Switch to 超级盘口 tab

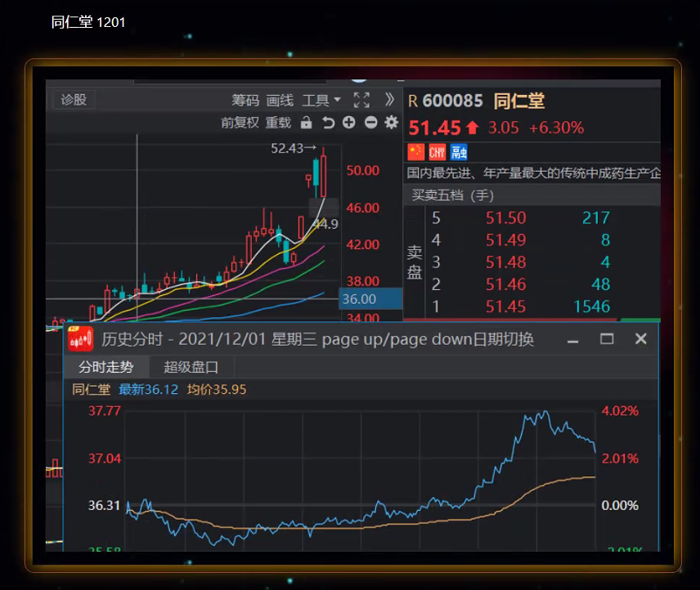[x=191, y=367]
